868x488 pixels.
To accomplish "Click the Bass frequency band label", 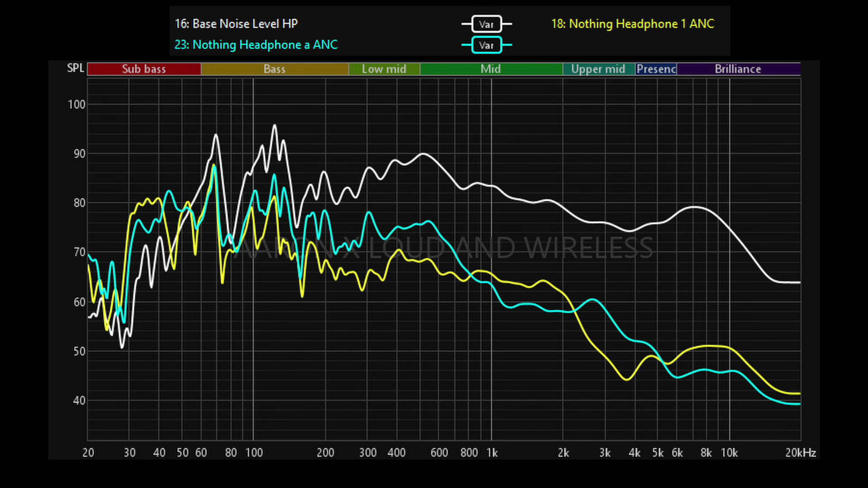I will tap(274, 69).
